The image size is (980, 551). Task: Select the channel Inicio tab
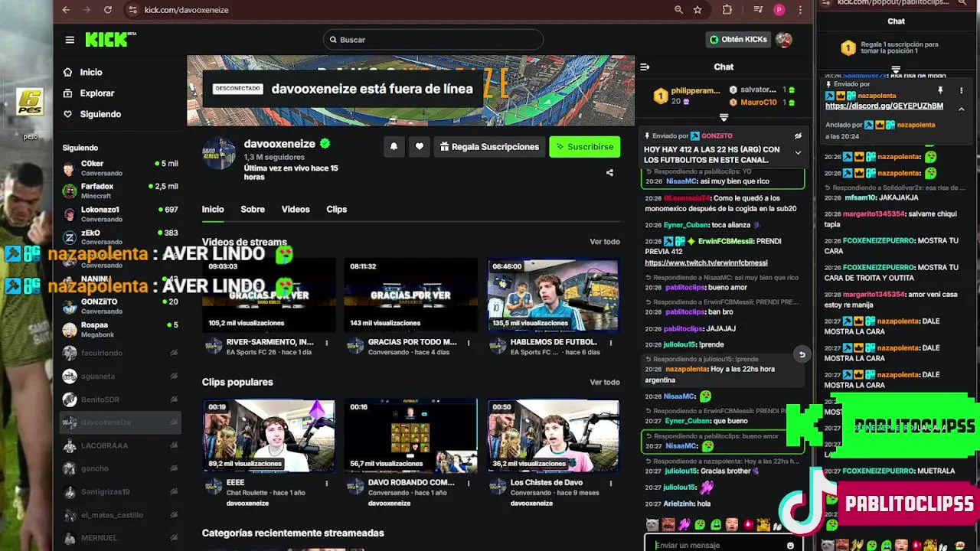click(x=213, y=210)
